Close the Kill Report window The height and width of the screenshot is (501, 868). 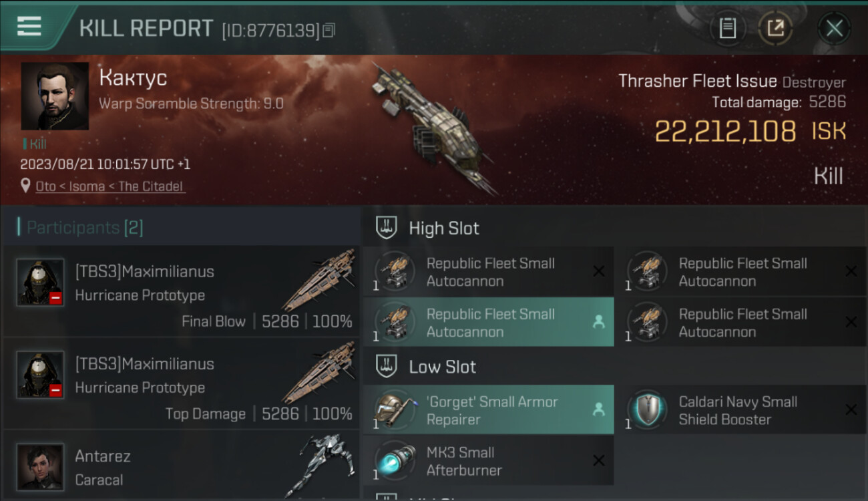click(x=834, y=29)
